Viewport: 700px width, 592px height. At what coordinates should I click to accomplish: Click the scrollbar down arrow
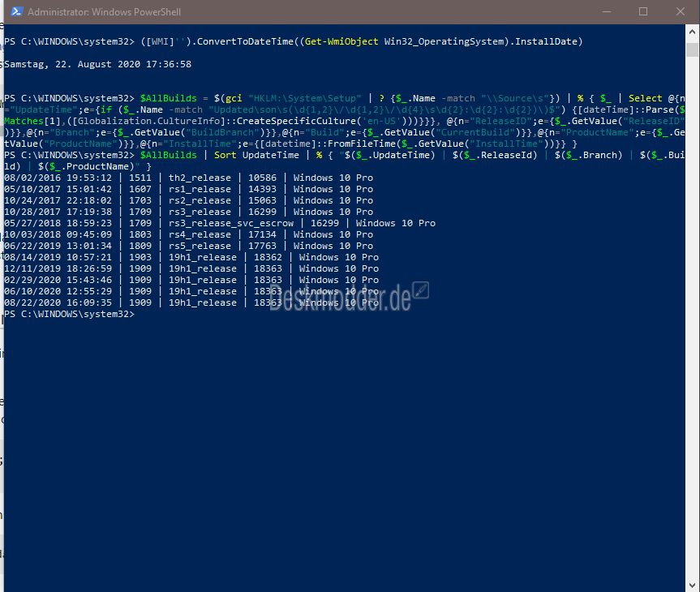point(693,585)
